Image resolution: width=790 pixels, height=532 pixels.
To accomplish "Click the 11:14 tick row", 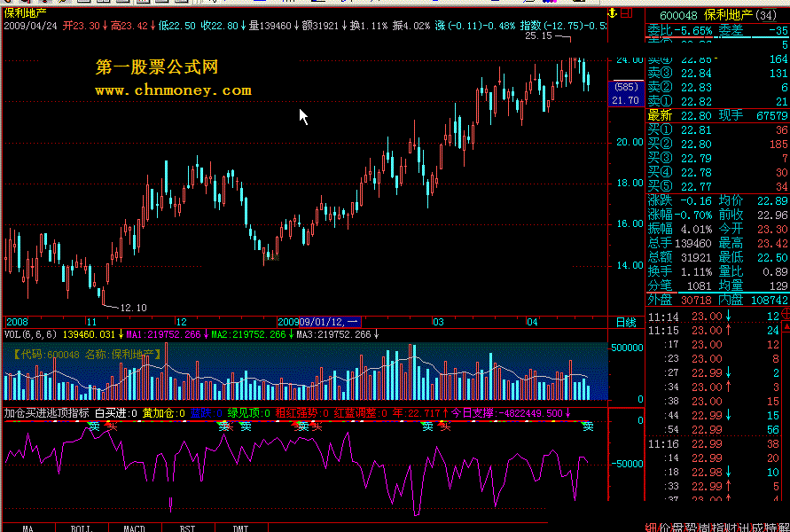I will [714, 317].
